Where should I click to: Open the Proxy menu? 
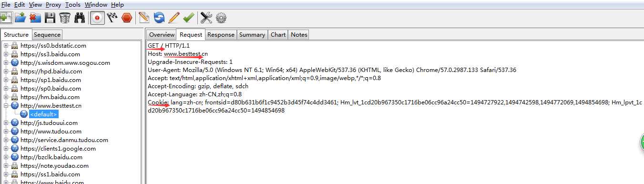[x=53, y=4]
